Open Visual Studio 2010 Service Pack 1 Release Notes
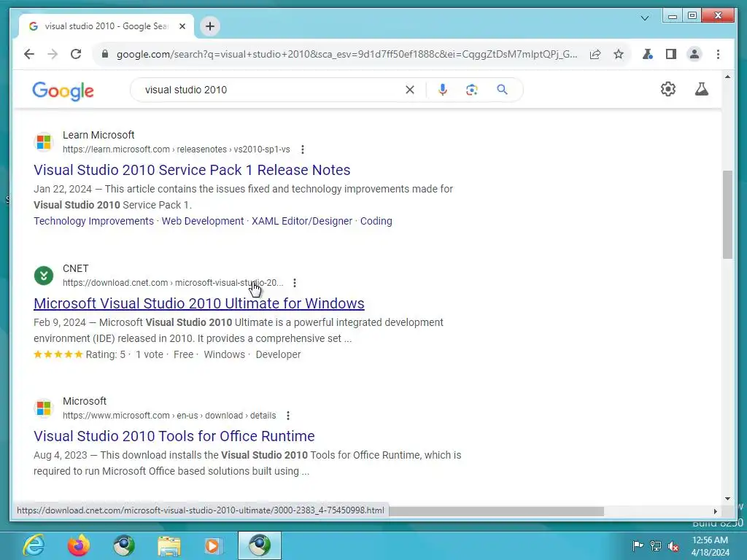Viewport: 747px width, 560px height. point(192,170)
